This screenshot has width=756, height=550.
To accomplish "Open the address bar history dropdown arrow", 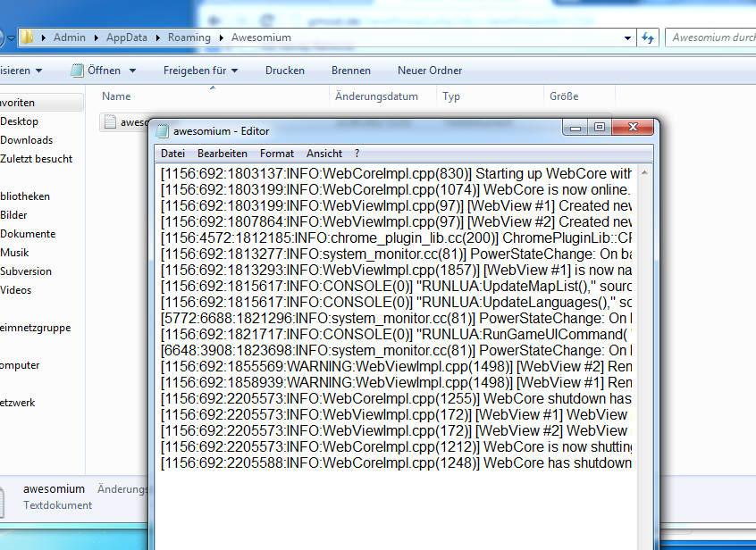I will click(629, 37).
